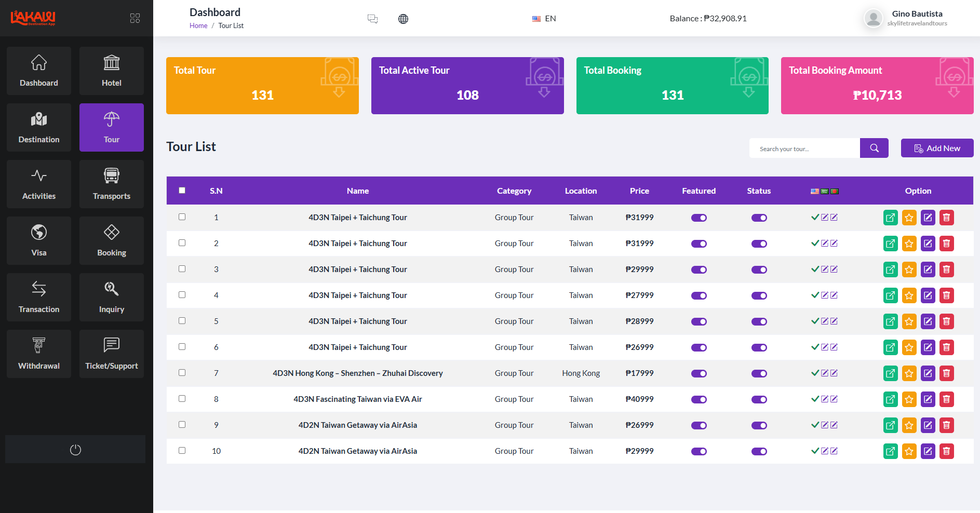The image size is (980, 513).
Task: Toggle Featured switch for row 10
Action: [699, 451]
